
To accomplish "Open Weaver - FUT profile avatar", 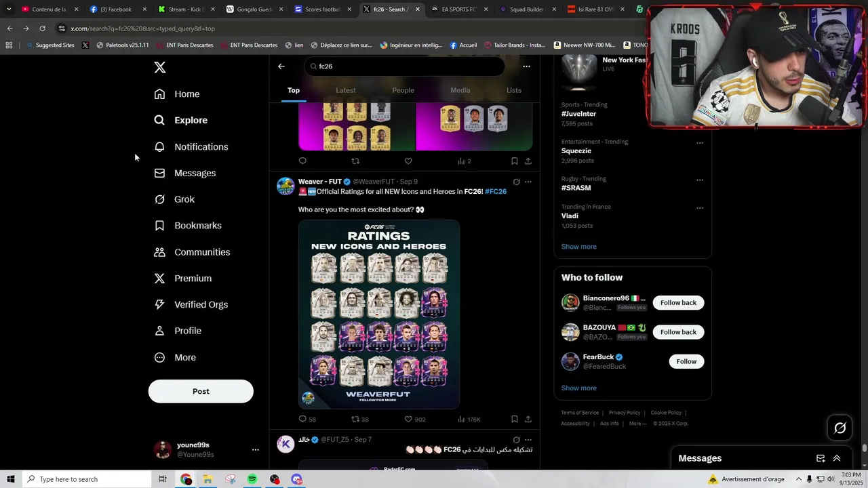I will (x=285, y=186).
